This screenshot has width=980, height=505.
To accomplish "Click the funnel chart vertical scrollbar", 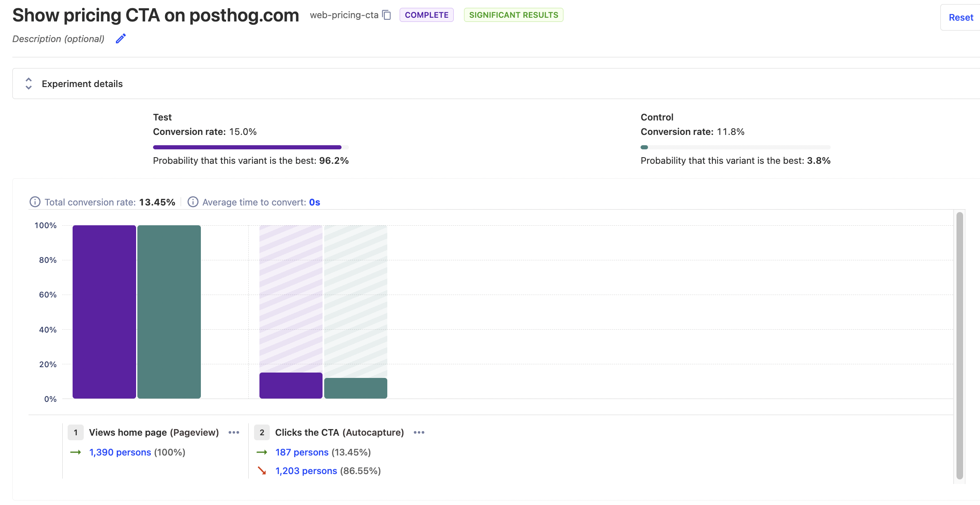I will (x=959, y=346).
